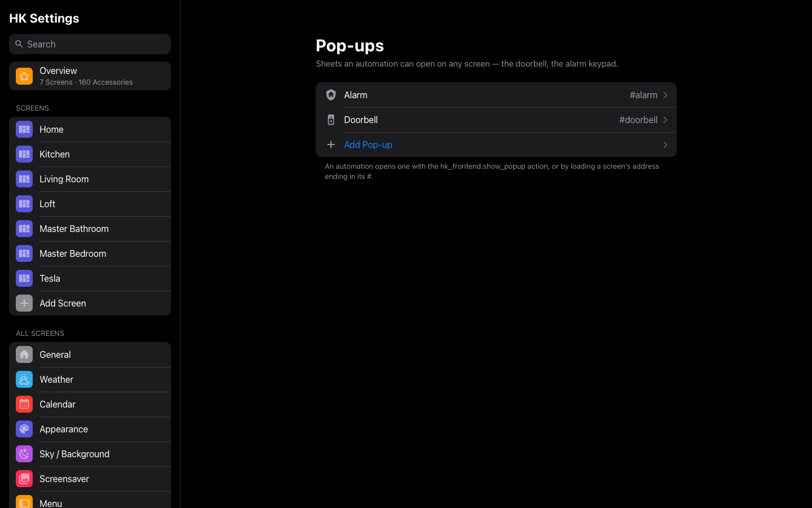Image resolution: width=812 pixels, height=508 pixels.
Task: Click the #alarm hash tag text
Action: pos(643,95)
